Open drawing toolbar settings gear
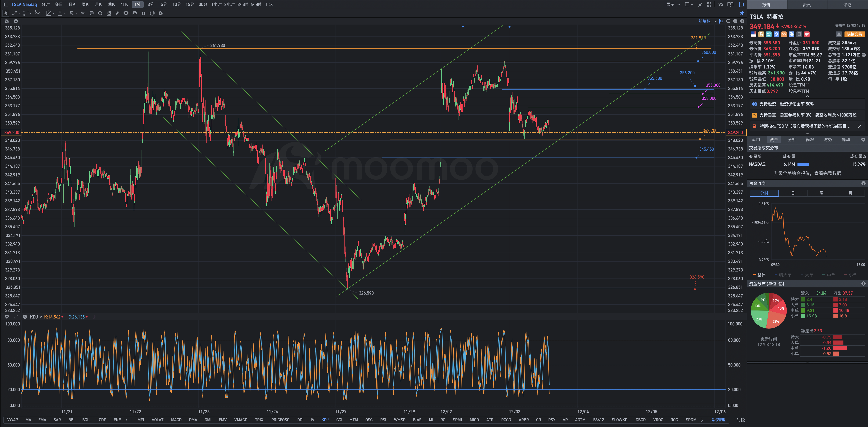868x427 pixels. click(161, 13)
